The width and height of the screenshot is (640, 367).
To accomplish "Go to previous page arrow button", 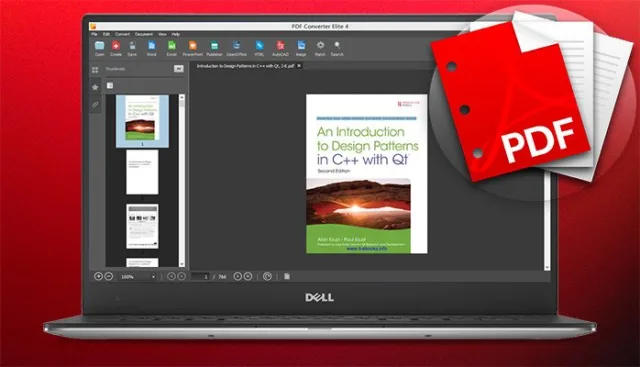I will (x=182, y=276).
